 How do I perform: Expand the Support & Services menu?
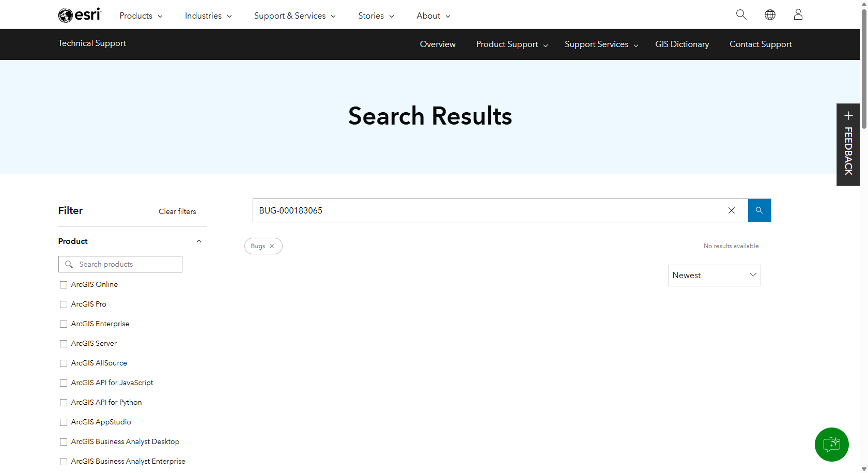click(x=295, y=16)
